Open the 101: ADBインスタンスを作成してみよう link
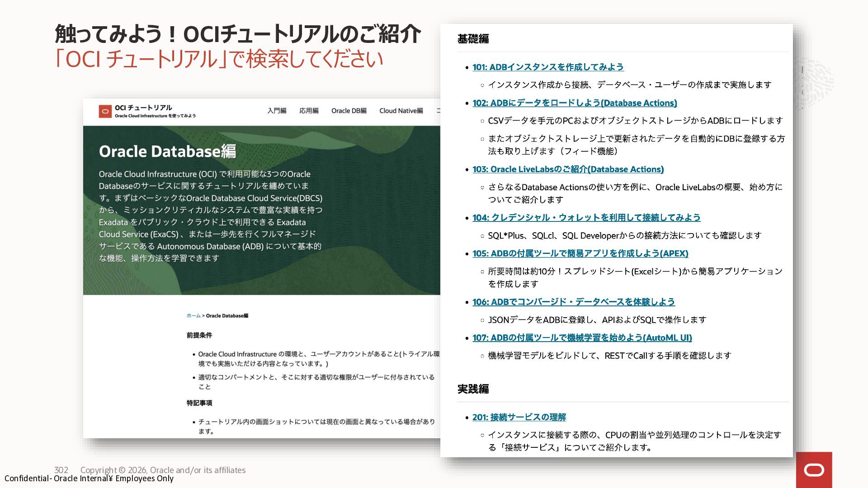 pos(548,67)
